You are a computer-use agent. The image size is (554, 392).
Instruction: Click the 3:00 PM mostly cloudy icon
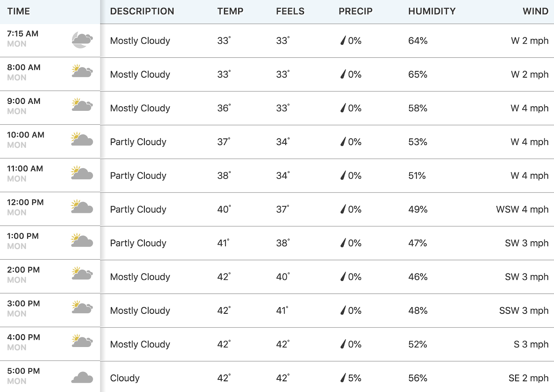82,307
